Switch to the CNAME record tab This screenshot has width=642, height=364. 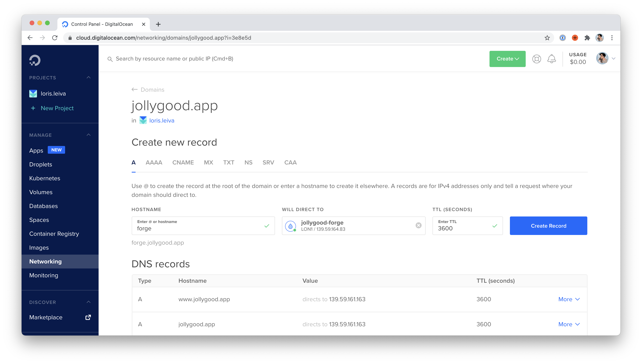183,163
